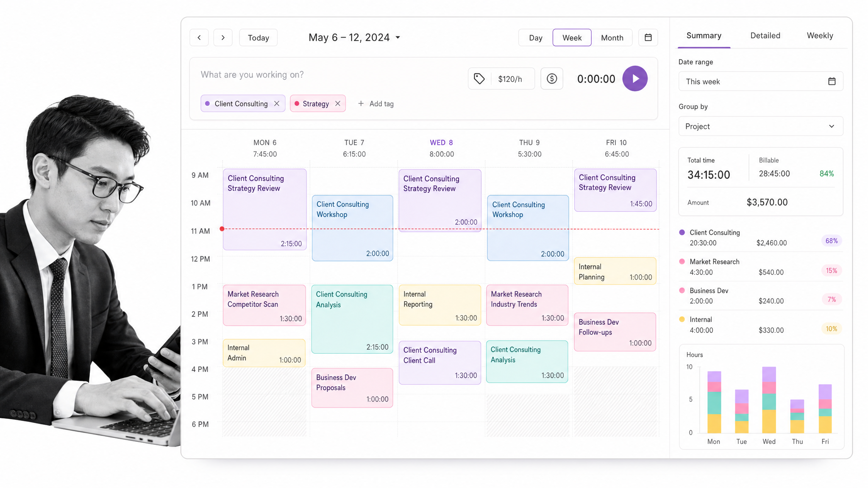The height and width of the screenshot is (488, 868).
Task: Click the 7% Business Dev badge
Action: click(832, 299)
